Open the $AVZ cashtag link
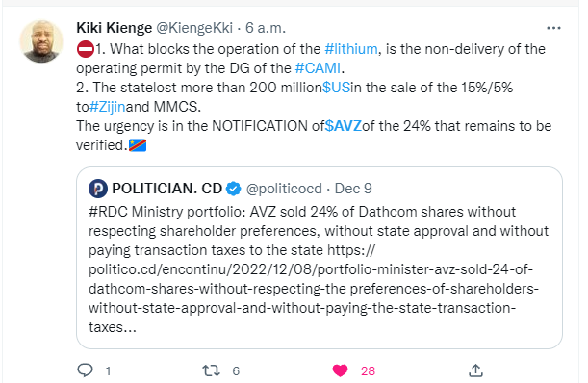The width and height of the screenshot is (588, 383). click(x=344, y=126)
